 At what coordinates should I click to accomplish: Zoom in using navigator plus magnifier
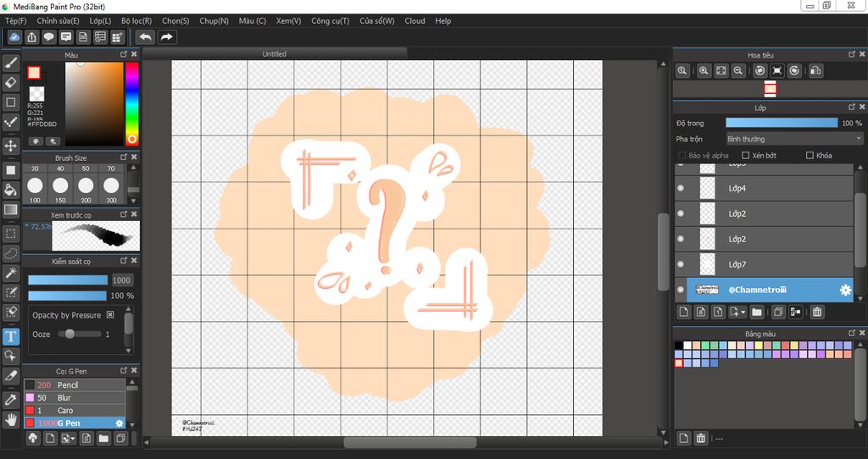coord(704,71)
